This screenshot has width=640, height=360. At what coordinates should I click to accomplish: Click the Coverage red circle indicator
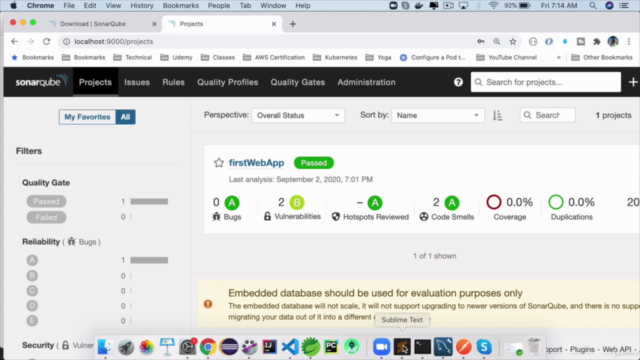coord(493,202)
